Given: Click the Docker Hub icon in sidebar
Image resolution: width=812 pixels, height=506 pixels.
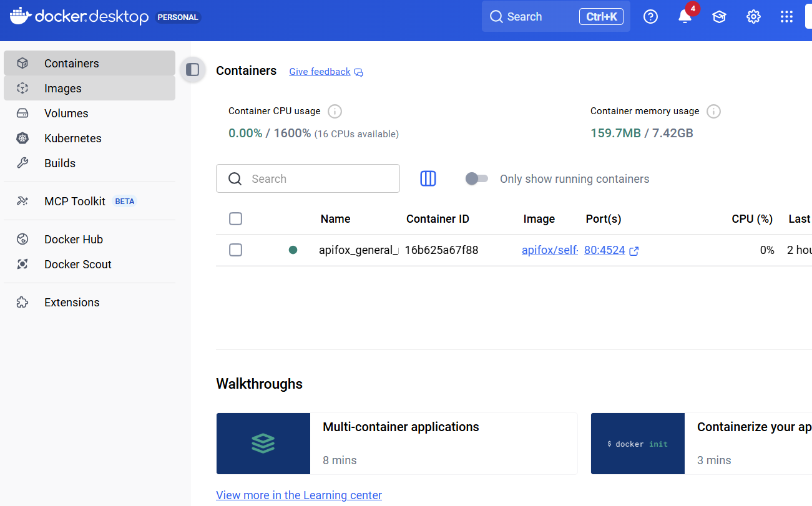Looking at the screenshot, I should click(x=22, y=239).
